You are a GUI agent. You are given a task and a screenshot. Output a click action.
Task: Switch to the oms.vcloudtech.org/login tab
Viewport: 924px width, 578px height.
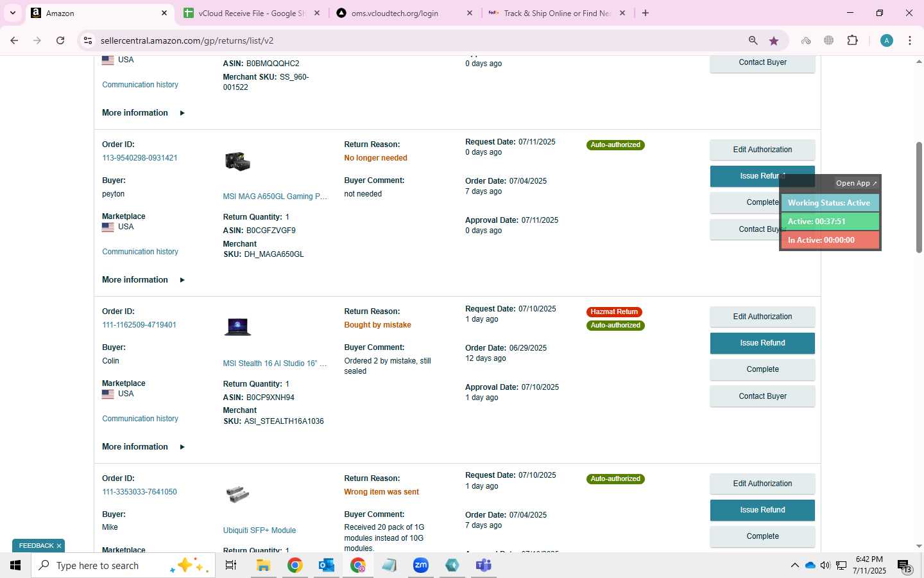coord(405,13)
